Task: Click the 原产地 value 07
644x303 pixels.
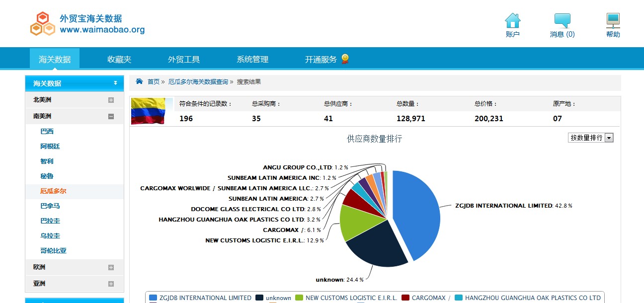Action: (x=558, y=119)
